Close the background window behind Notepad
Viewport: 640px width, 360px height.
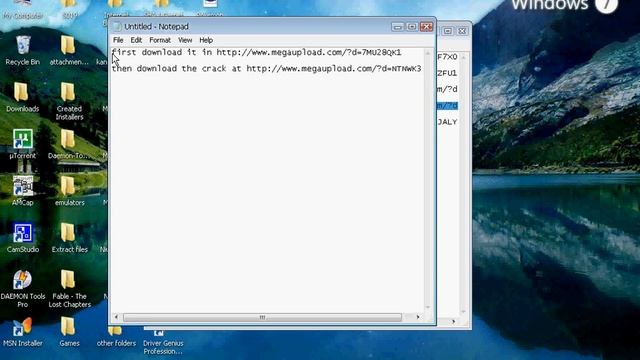click(x=462, y=31)
